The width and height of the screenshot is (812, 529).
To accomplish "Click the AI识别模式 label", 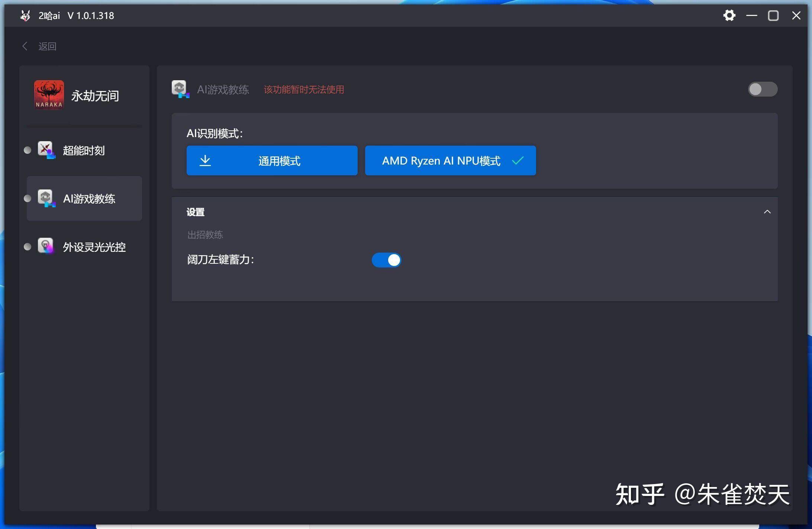I will click(x=215, y=133).
